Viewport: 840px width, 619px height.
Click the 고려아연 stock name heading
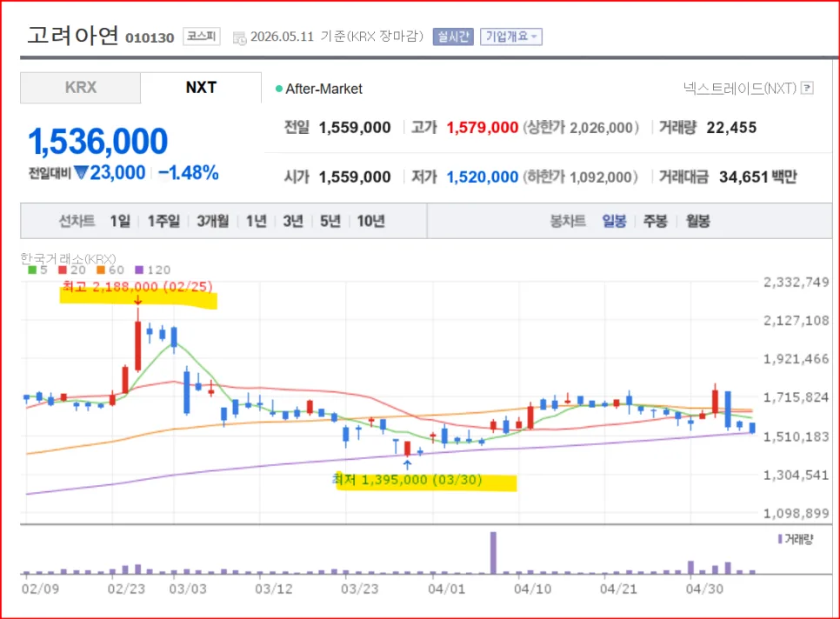point(73,36)
